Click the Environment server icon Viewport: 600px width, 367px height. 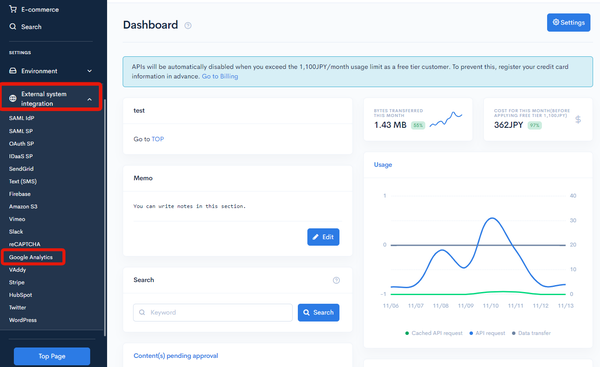pos(13,71)
